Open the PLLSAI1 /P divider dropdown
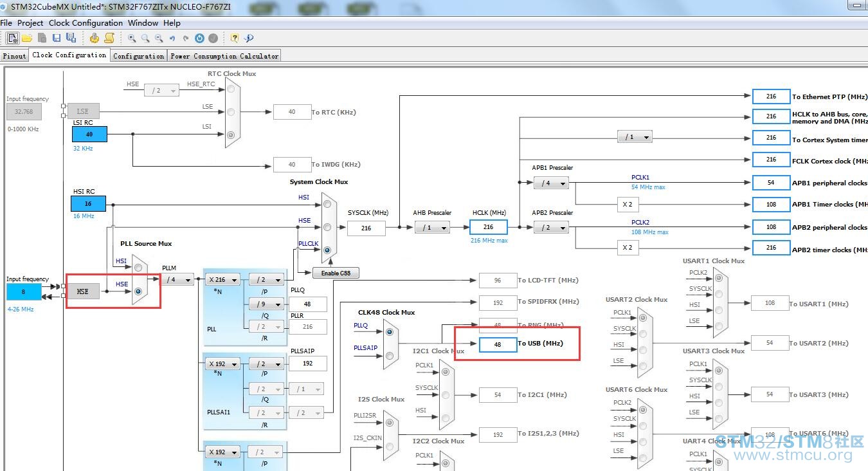This screenshot has width=868, height=471. tap(266, 364)
